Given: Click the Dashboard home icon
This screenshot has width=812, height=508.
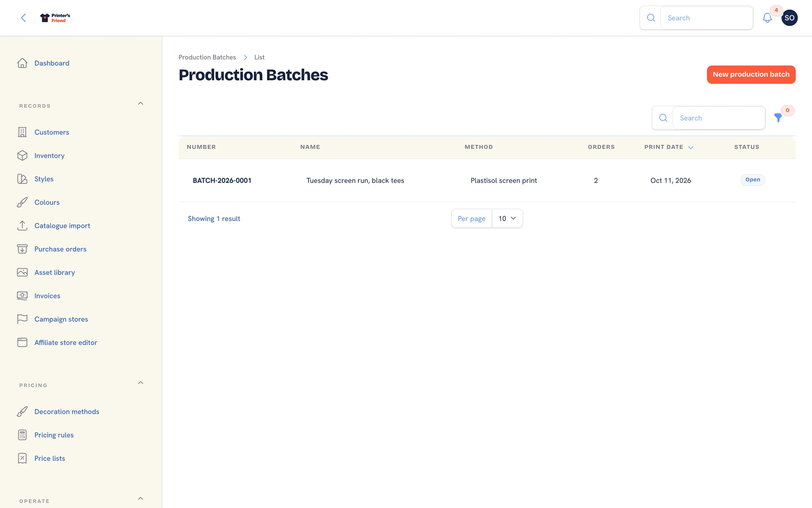Looking at the screenshot, I should [22, 63].
